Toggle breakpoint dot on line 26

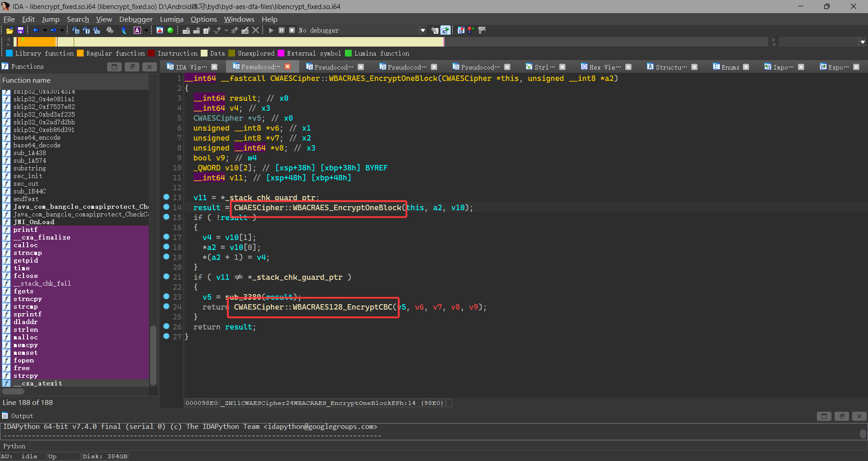coord(166,326)
